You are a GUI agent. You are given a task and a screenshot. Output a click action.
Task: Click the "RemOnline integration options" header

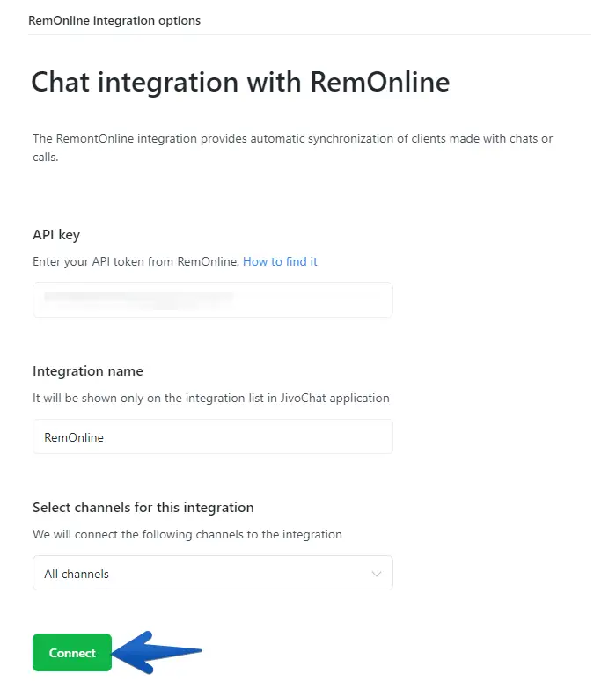click(114, 20)
